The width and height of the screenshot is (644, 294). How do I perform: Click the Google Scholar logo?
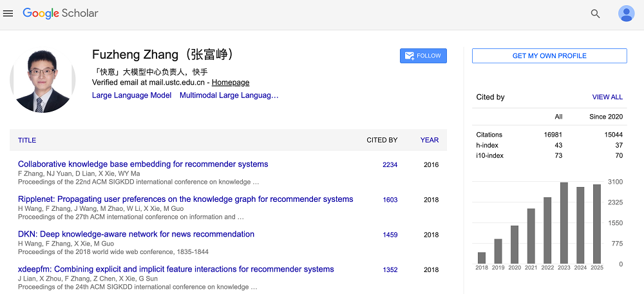(61, 14)
